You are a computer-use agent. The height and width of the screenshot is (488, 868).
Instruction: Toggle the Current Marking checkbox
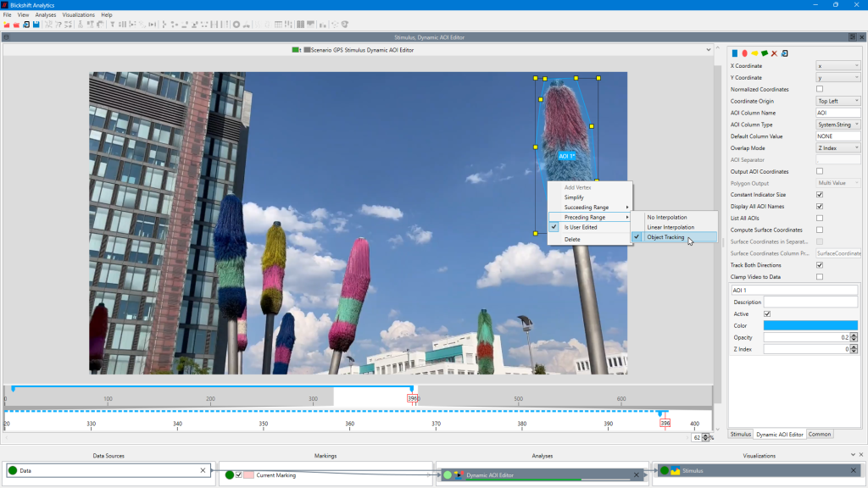[x=238, y=474]
